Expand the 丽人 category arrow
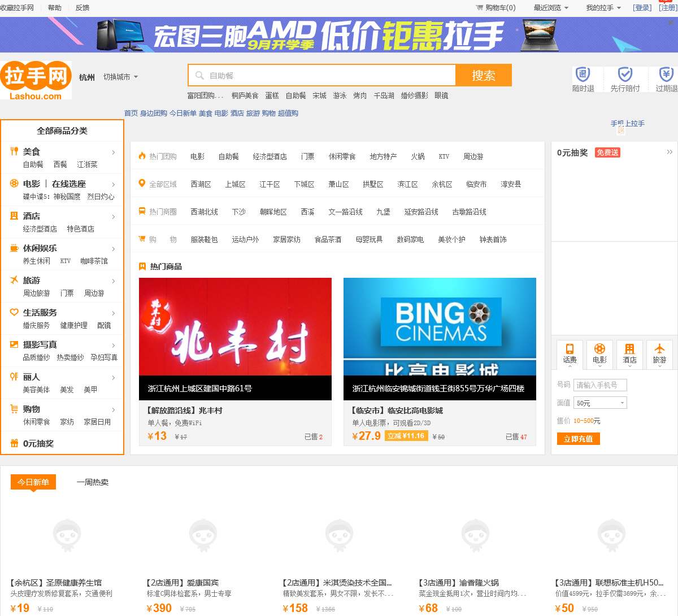Image resolution: width=678 pixels, height=616 pixels. point(114,378)
